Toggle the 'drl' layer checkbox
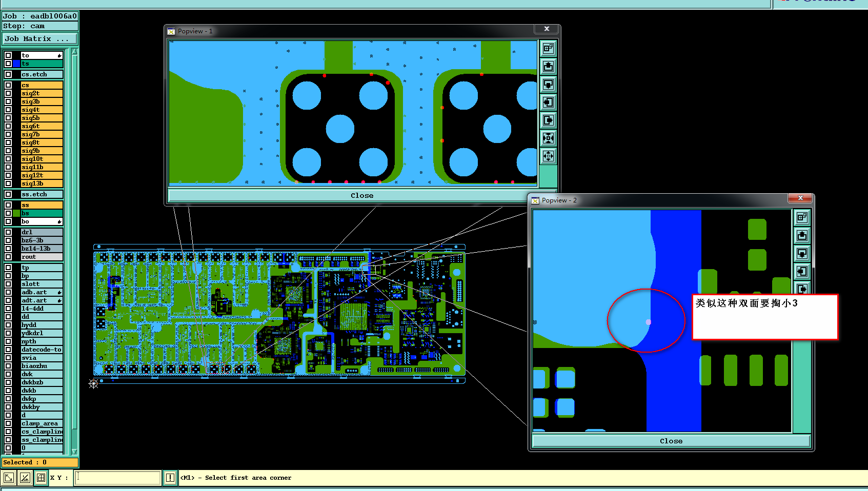The image size is (868, 491). pos(8,232)
